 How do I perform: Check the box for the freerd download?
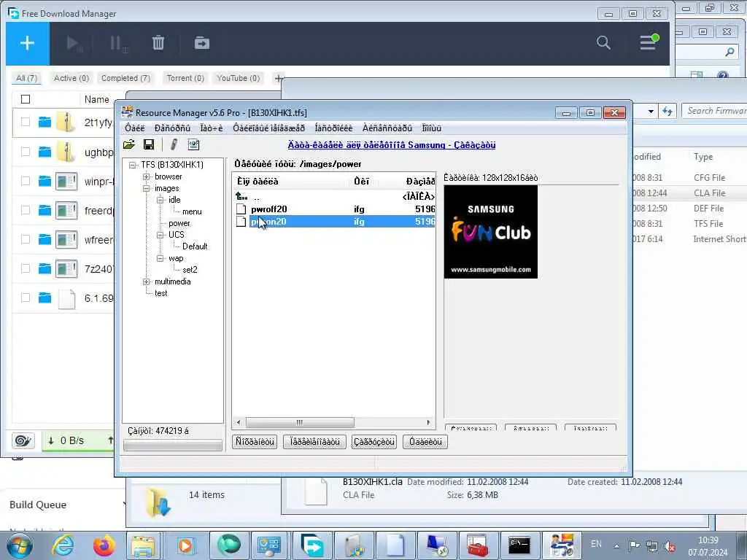pyautogui.click(x=26, y=210)
